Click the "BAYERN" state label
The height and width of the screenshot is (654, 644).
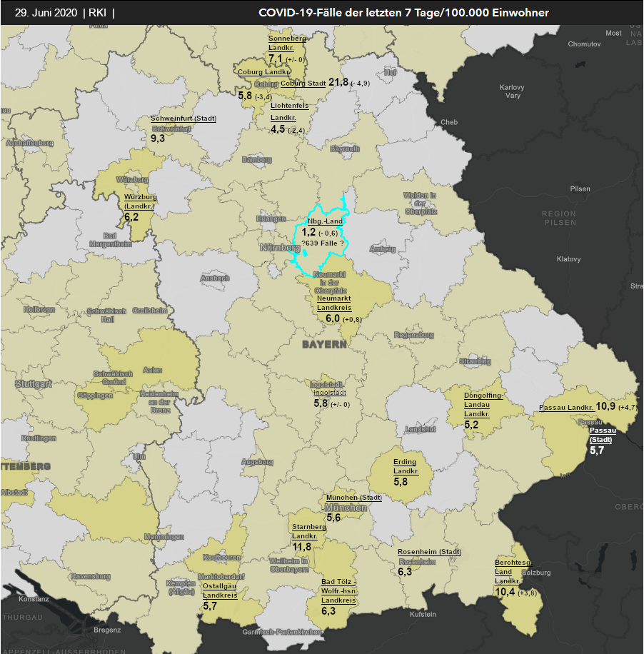click(325, 345)
